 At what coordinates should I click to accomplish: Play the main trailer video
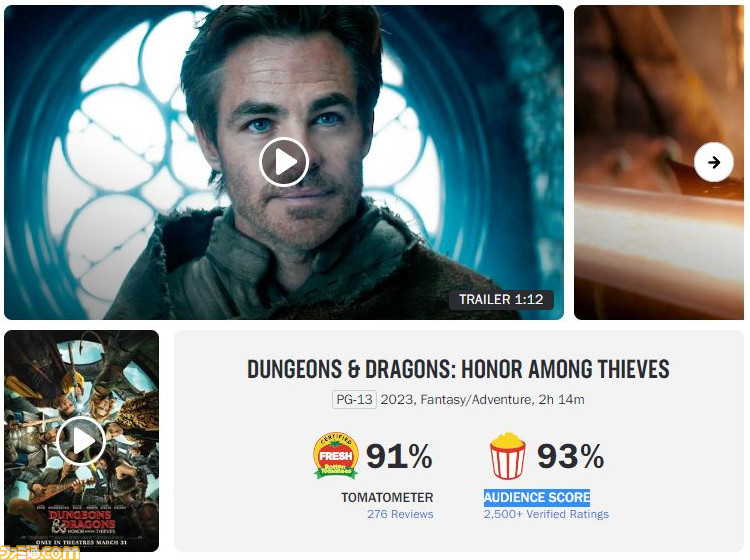click(x=284, y=162)
